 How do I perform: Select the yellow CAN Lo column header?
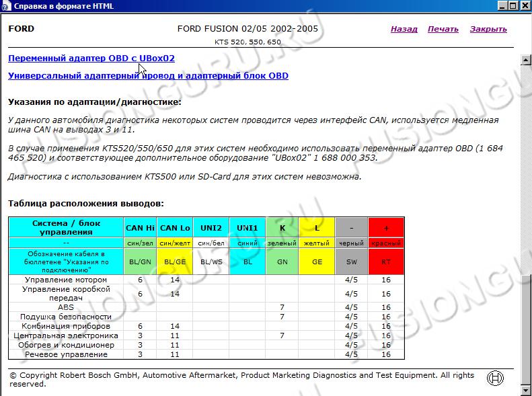coord(174,228)
